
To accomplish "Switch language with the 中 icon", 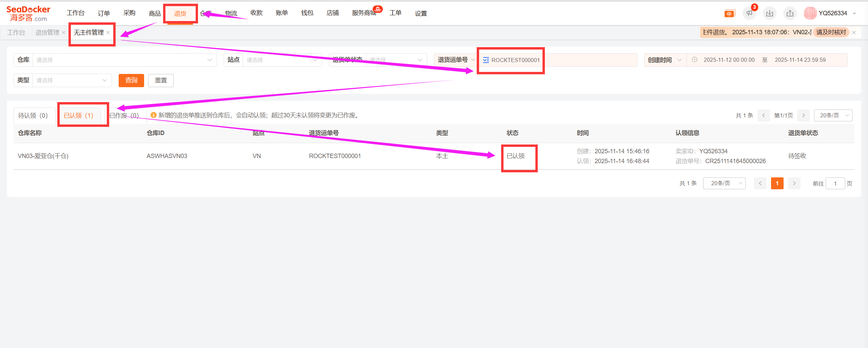I will pyautogui.click(x=729, y=14).
